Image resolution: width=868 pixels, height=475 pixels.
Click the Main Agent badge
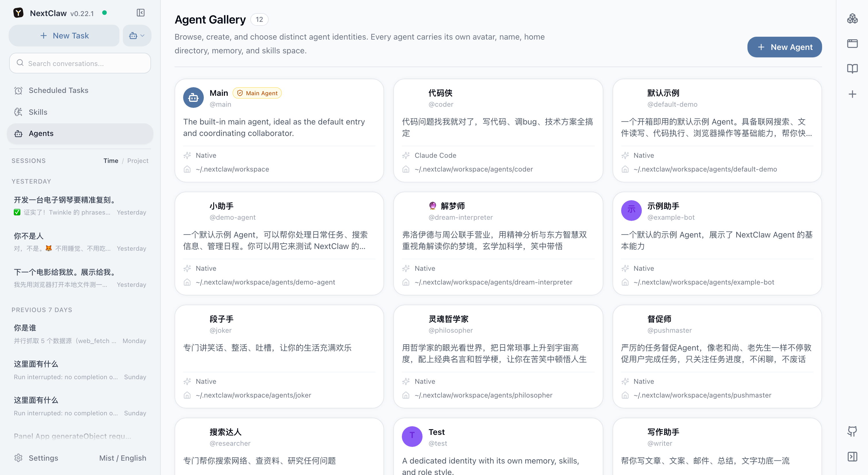pos(257,93)
